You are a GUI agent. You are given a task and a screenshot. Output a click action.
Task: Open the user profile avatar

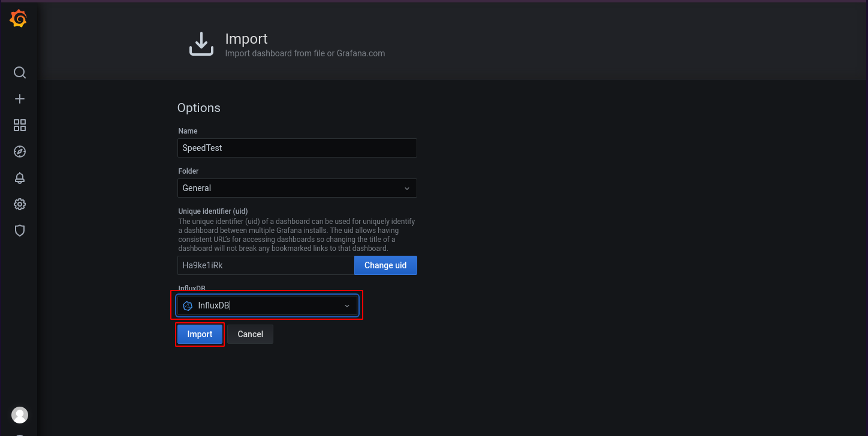20,415
